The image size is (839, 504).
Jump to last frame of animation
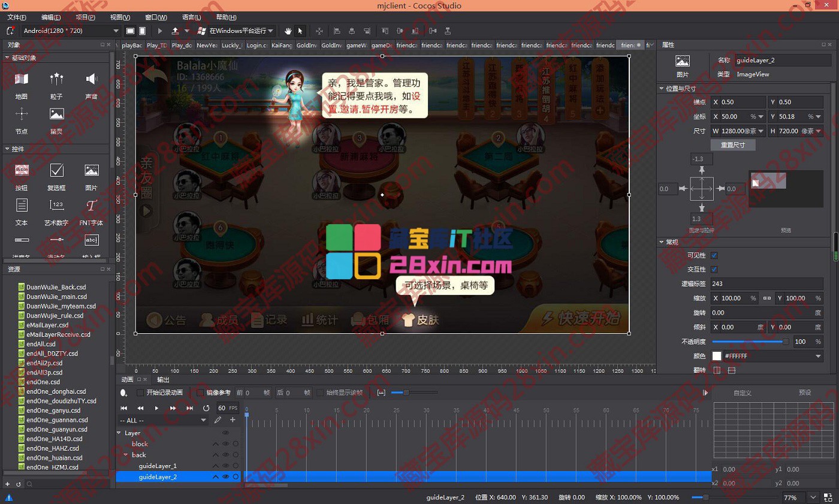189,408
